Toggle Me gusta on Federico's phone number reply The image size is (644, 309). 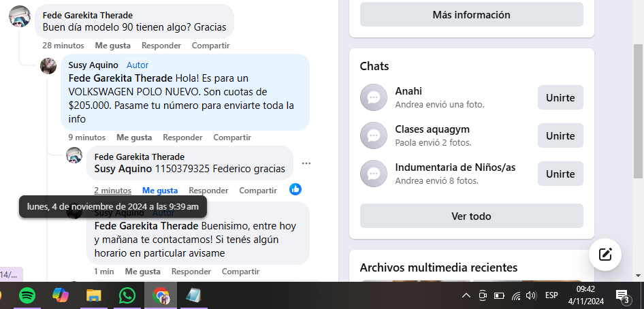[x=160, y=191]
